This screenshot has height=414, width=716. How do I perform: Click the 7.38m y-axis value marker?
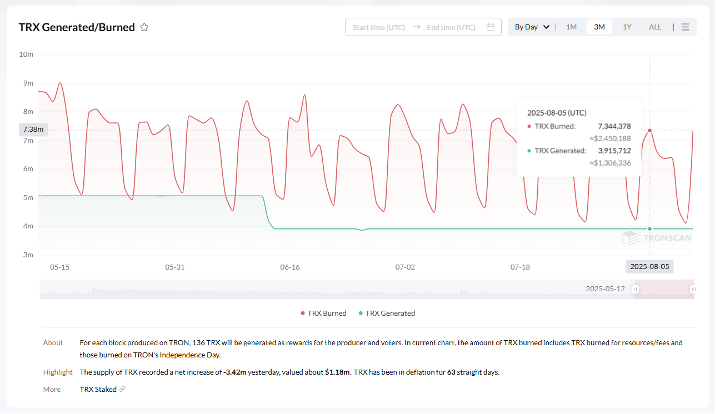click(x=32, y=130)
